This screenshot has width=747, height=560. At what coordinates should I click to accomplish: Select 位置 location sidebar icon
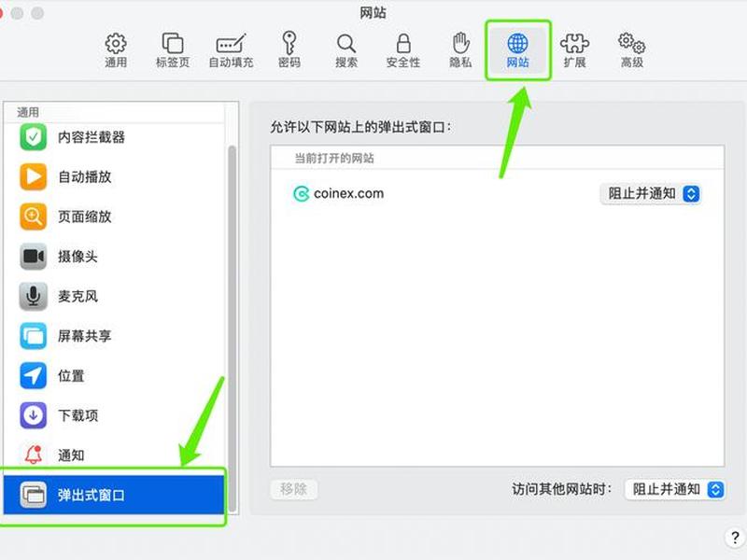coord(33,376)
